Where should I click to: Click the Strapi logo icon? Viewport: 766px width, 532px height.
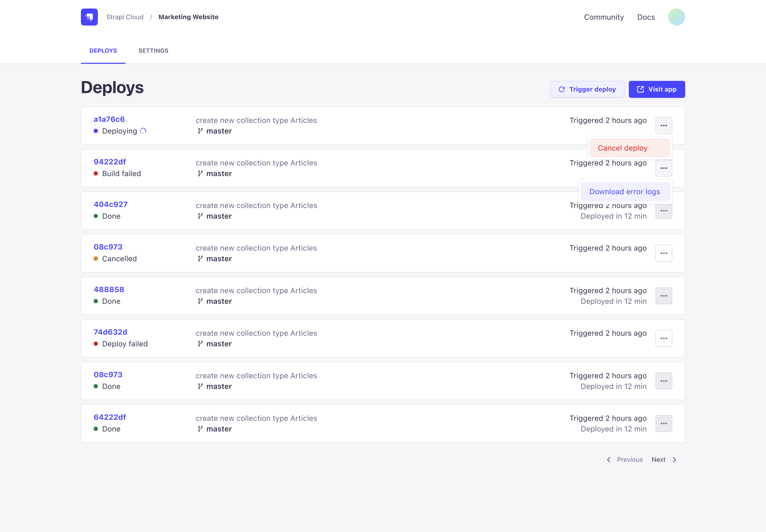89,17
